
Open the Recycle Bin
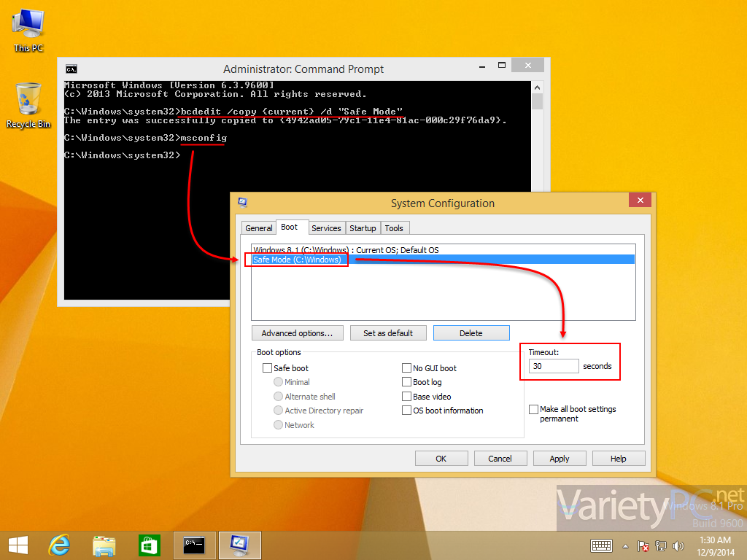coord(28,98)
